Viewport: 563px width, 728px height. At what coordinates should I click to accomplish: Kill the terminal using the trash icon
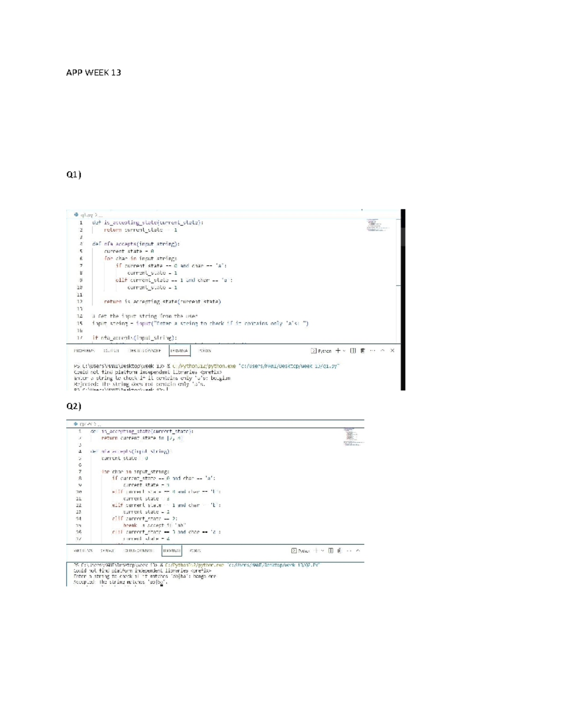[x=363, y=350]
